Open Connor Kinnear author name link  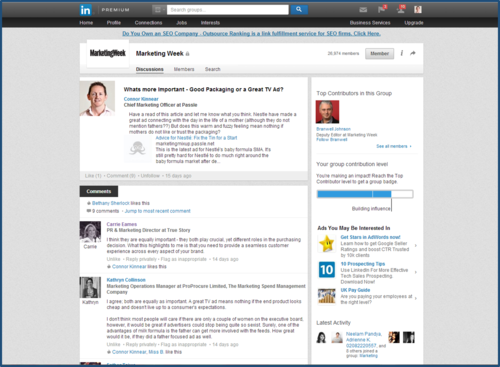click(x=141, y=99)
